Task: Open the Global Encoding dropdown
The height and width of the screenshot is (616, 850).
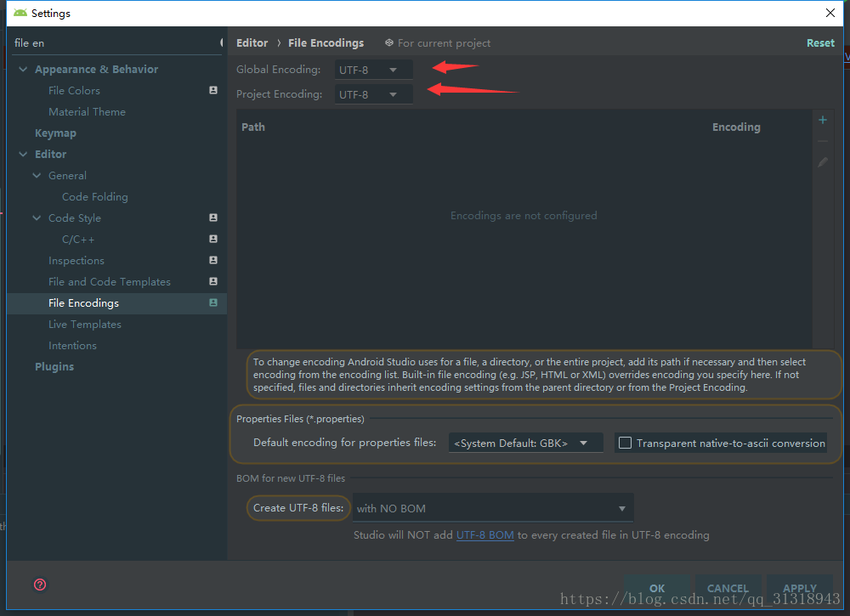Action: [373, 70]
